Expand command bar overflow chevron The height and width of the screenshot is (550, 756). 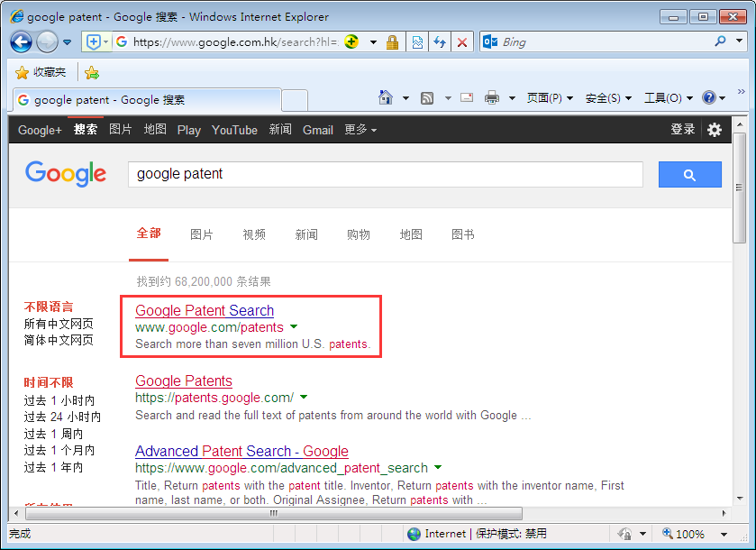[x=741, y=92]
